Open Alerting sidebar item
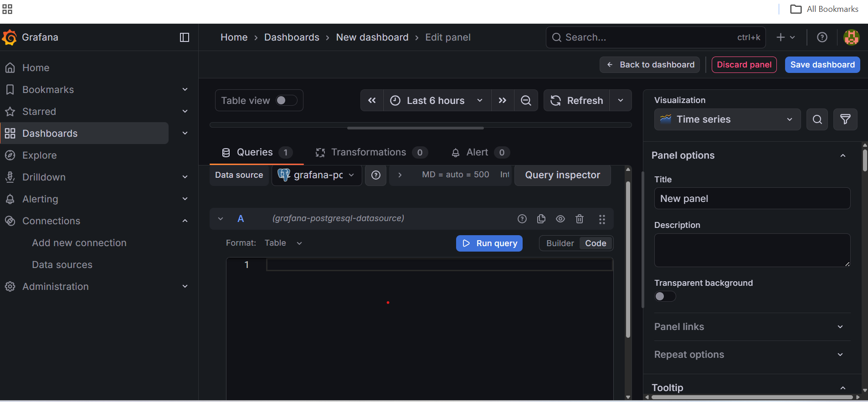The height and width of the screenshot is (402, 868). click(41, 199)
